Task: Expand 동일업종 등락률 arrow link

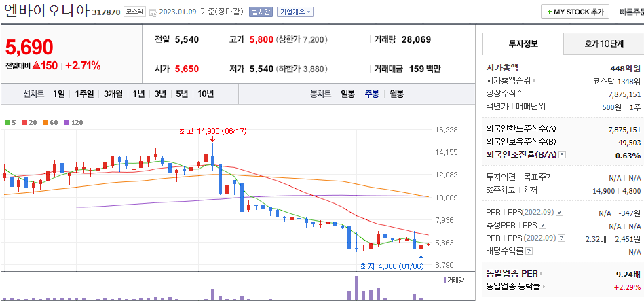Action: tap(545, 286)
